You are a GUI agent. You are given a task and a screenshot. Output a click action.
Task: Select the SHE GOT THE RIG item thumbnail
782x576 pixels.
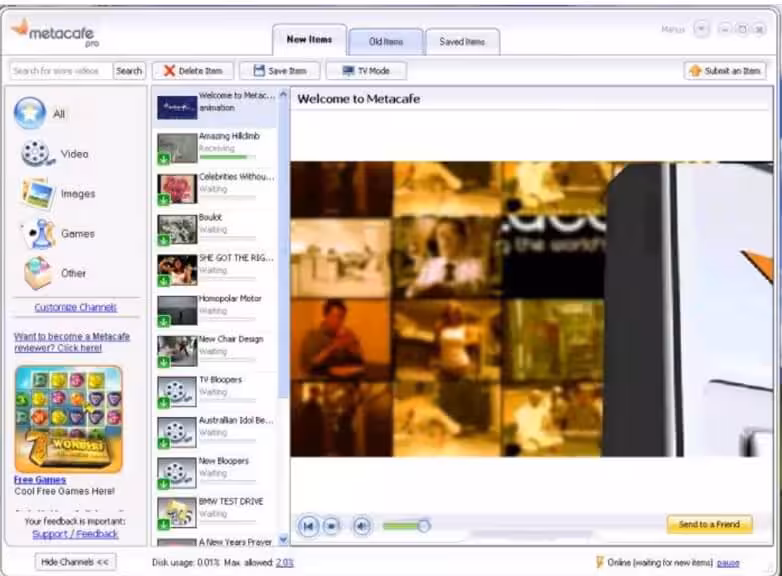pyautogui.click(x=177, y=271)
